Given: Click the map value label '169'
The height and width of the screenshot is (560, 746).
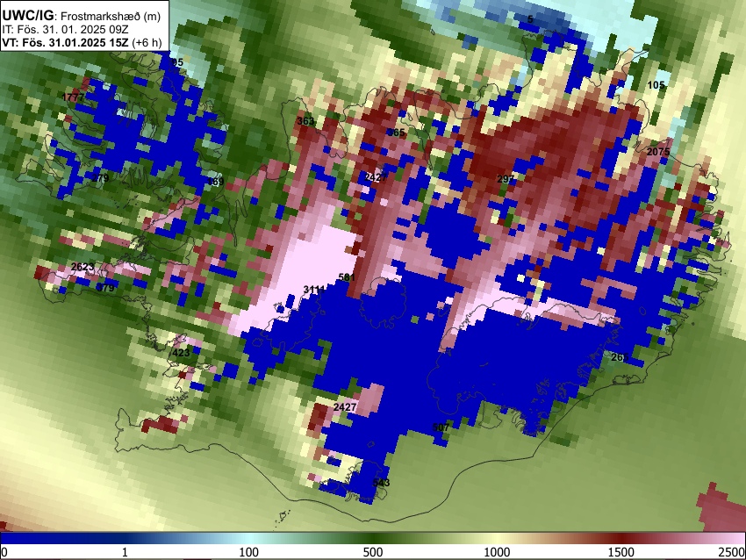Looking at the screenshot, I should 216,182.
